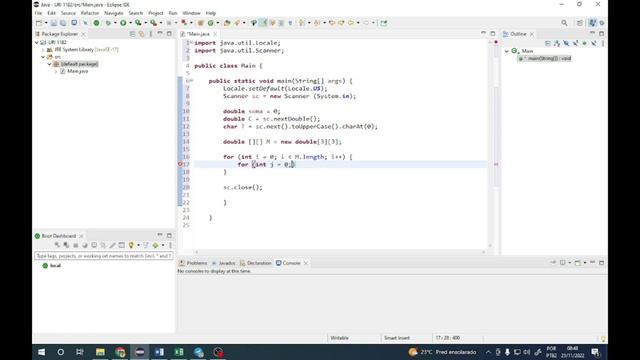Click the editor vertical scrollbar
This screenshot has width=640, height=360.
click(x=490, y=143)
